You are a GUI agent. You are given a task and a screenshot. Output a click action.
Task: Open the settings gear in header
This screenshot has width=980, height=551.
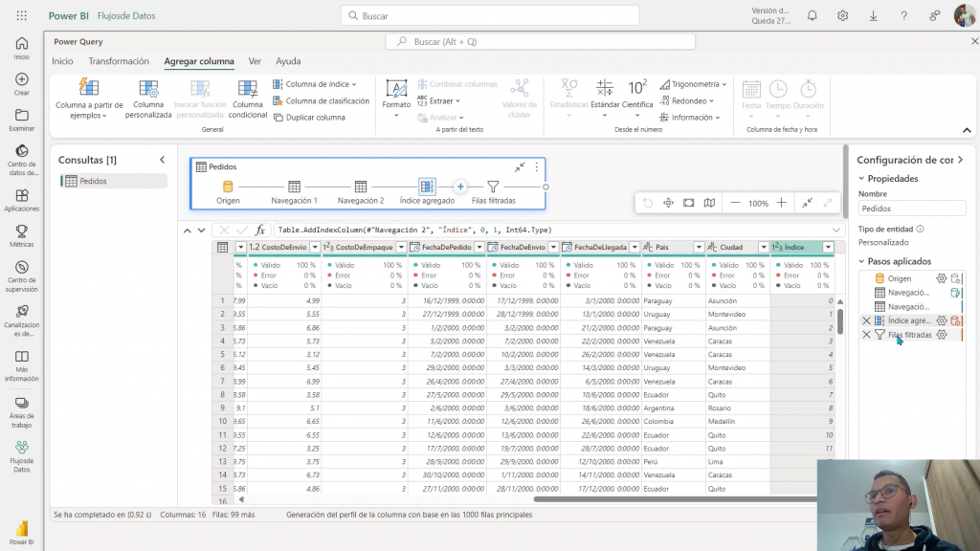842,15
